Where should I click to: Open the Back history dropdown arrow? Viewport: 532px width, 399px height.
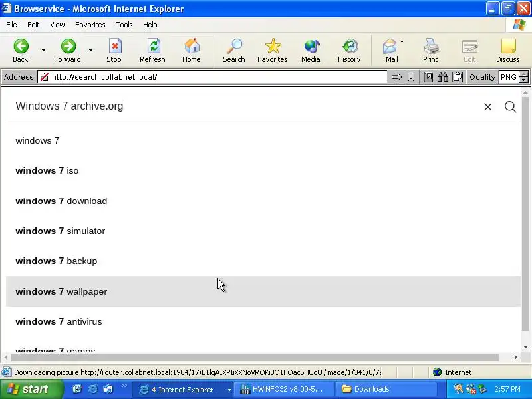point(43,51)
